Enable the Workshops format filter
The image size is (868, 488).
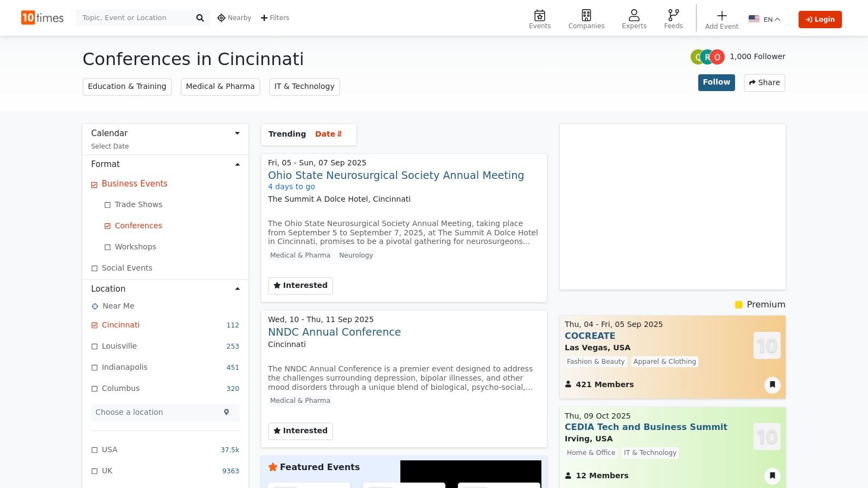pyautogui.click(x=107, y=247)
